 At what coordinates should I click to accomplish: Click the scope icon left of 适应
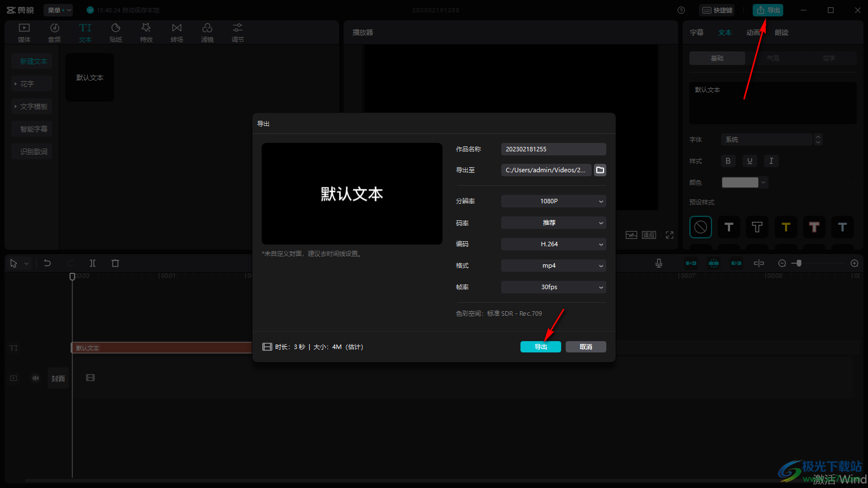631,235
